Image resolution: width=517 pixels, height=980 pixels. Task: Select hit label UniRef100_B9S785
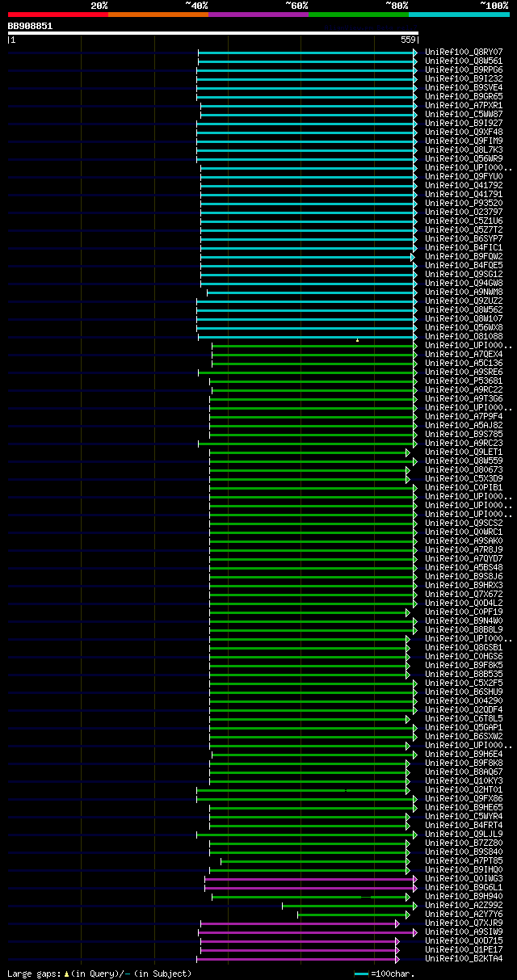[x=464, y=434]
